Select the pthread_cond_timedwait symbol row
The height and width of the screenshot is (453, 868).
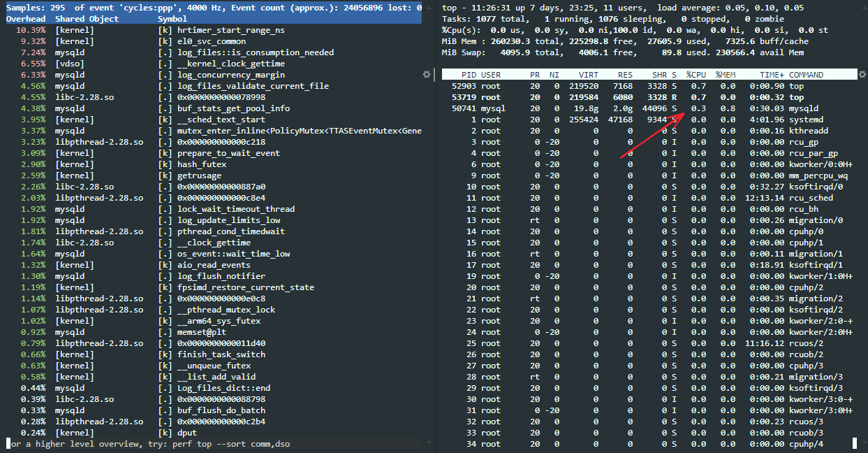pyautogui.click(x=213, y=231)
